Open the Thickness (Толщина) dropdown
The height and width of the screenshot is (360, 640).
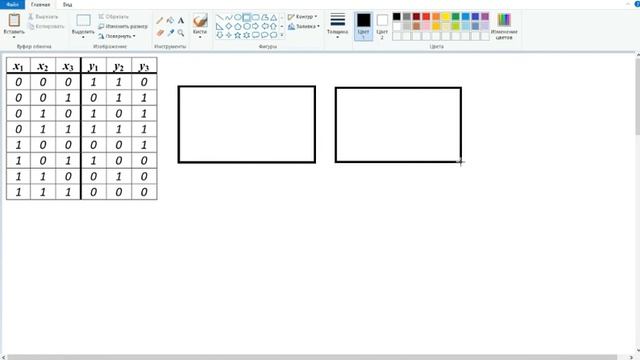[338, 26]
